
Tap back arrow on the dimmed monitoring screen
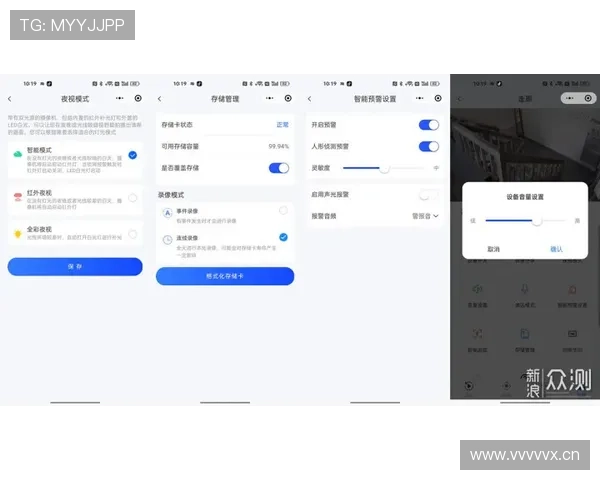coord(460,99)
